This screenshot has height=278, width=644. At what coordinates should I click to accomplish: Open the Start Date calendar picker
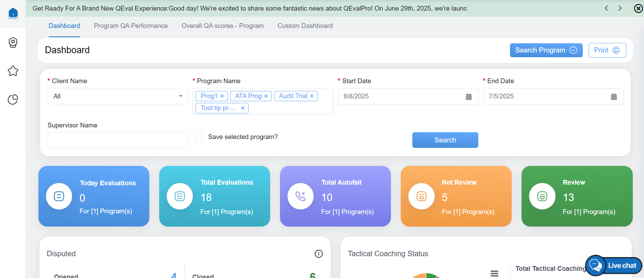tap(468, 97)
